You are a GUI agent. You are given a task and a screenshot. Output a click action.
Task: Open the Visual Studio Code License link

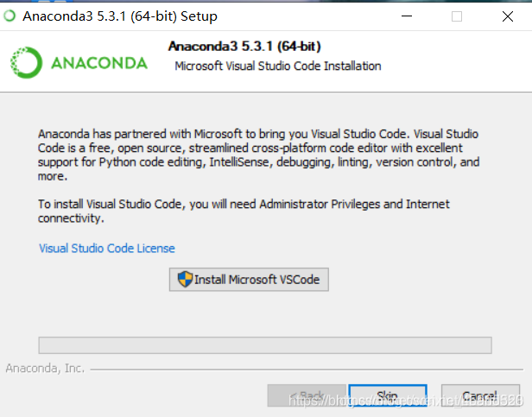pos(107,249)
